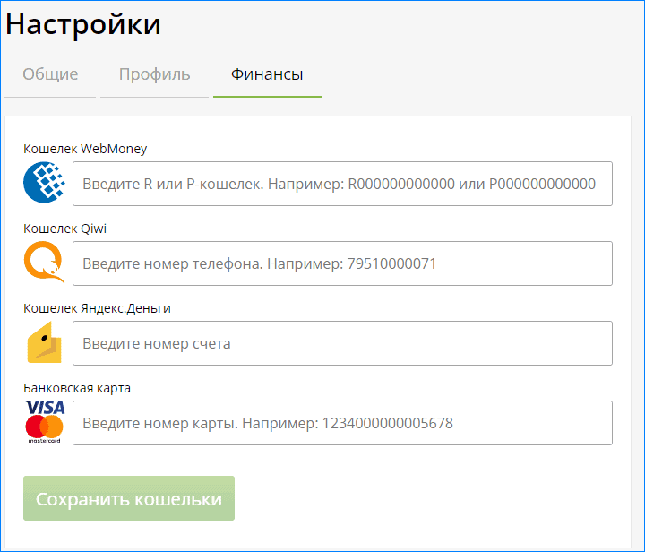The height and width of the screenshot is (552, 645).
Task: Focus the WebMoney wallet input field
Action: point(343,183)
